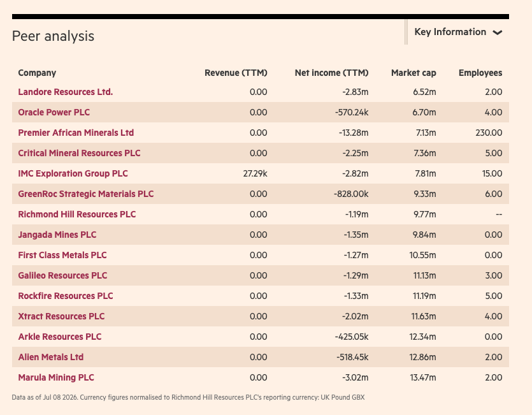Screen dimensions: 532x415
Task: Select GreenRoc net income -828.00k
Action: (351, 194)
